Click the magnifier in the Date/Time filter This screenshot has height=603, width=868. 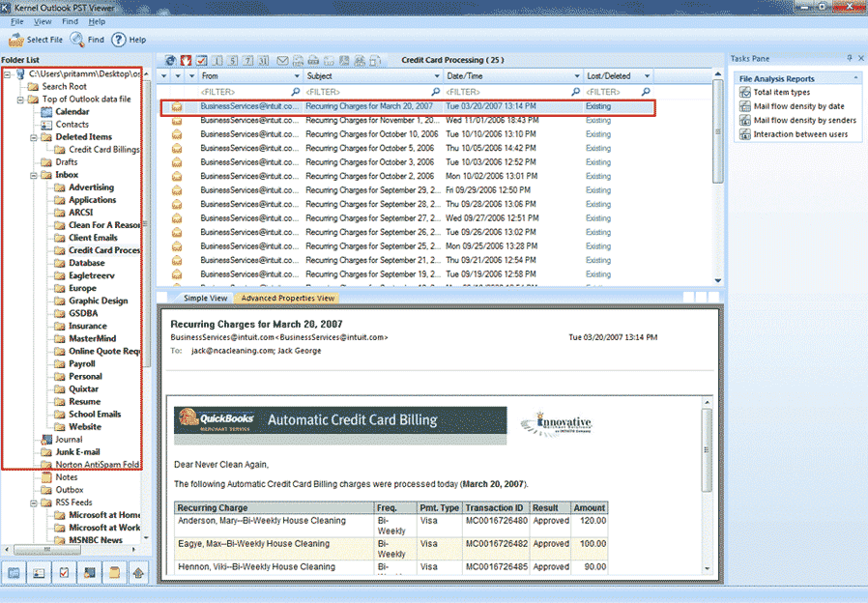pos(576,92)
